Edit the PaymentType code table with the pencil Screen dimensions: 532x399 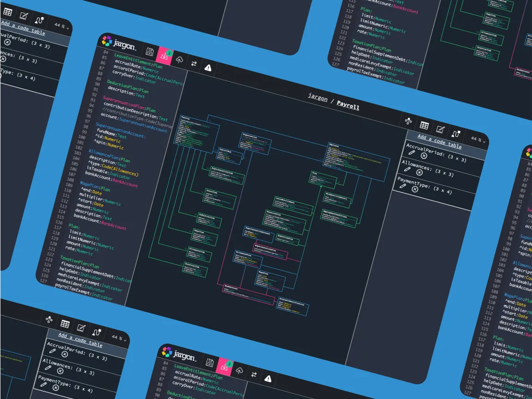(404, 185)
